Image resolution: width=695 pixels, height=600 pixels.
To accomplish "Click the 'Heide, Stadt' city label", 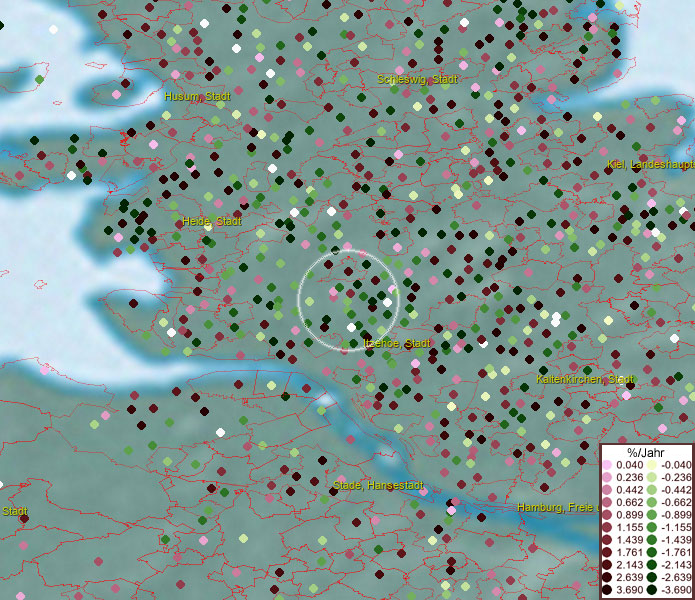I will point(212,221).
